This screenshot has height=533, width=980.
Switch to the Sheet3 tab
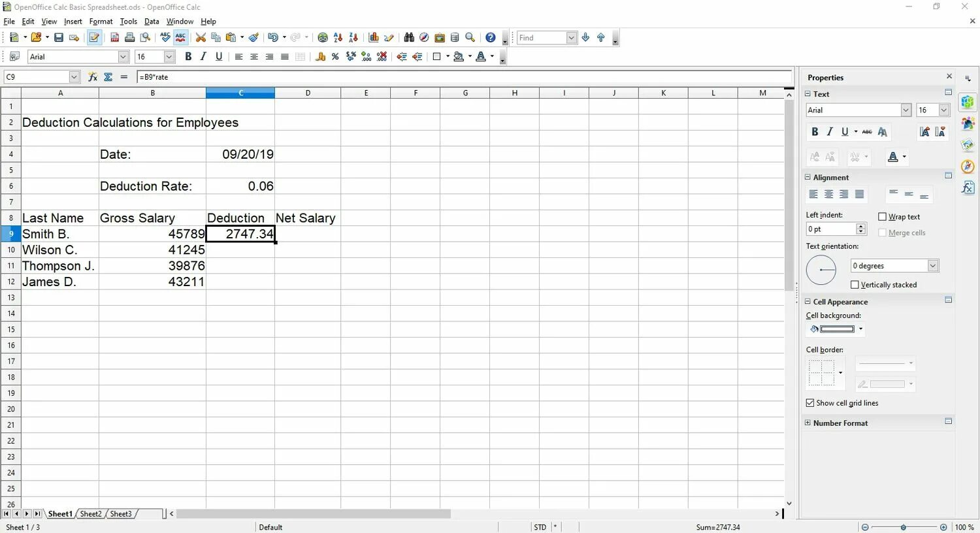tap(120, 514)
